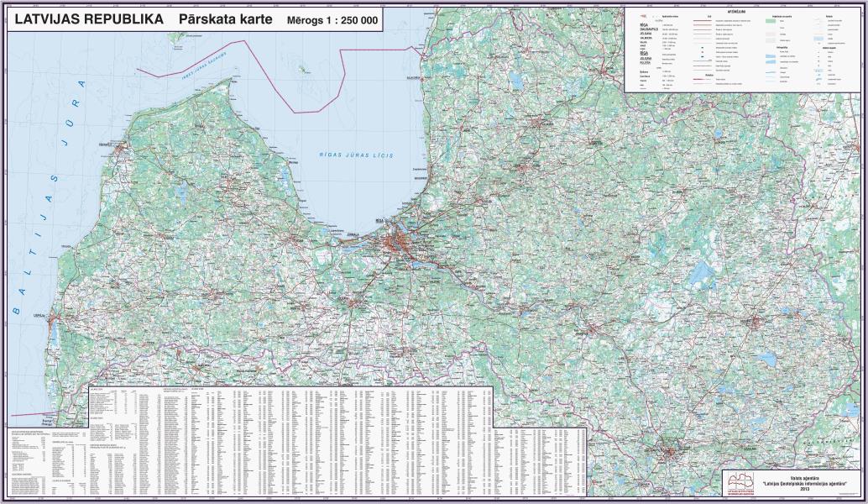This screenshot has width=868, height=504.
Task: Click the LATVIJAS REPUBLIKA title
Action: [81, 18]
